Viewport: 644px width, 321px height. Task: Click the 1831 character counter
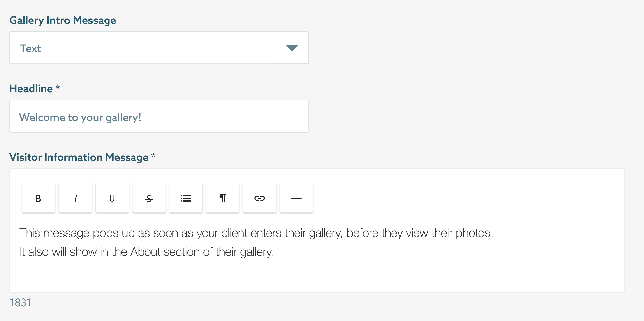(x=20, y=303)
